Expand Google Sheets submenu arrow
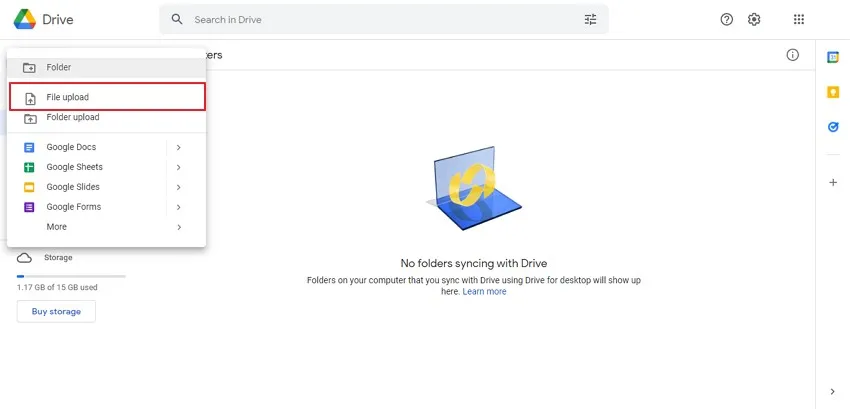 pyautogui.click(x=179, y=168)
